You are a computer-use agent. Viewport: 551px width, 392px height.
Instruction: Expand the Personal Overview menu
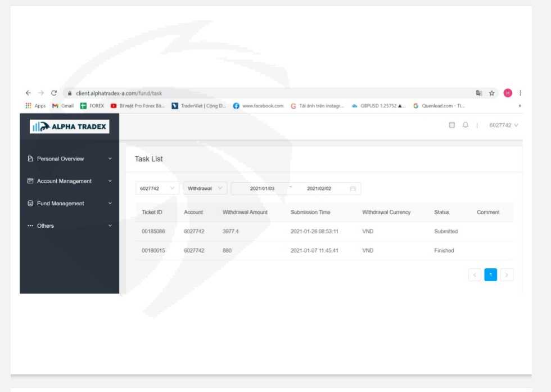coord(70,159)
